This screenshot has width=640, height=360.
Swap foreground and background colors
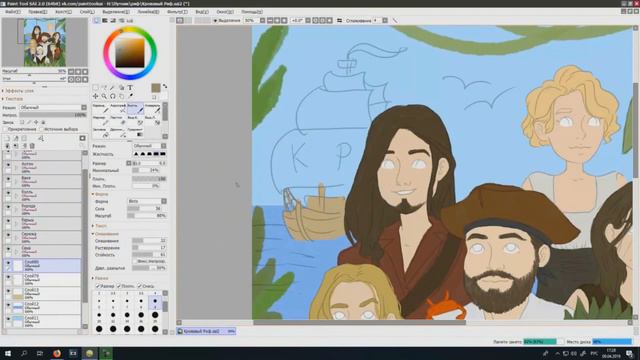[x=165, y=87]
